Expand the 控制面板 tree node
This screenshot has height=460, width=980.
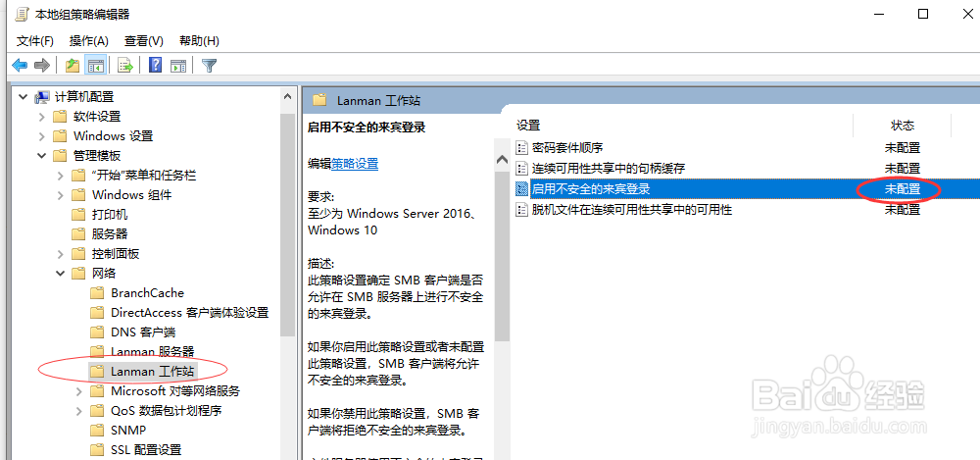pos(60,253)
